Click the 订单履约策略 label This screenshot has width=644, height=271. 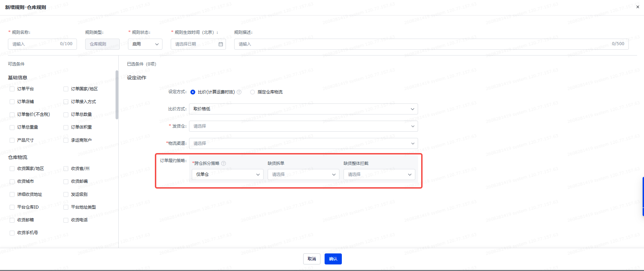[x=173, y=161]
